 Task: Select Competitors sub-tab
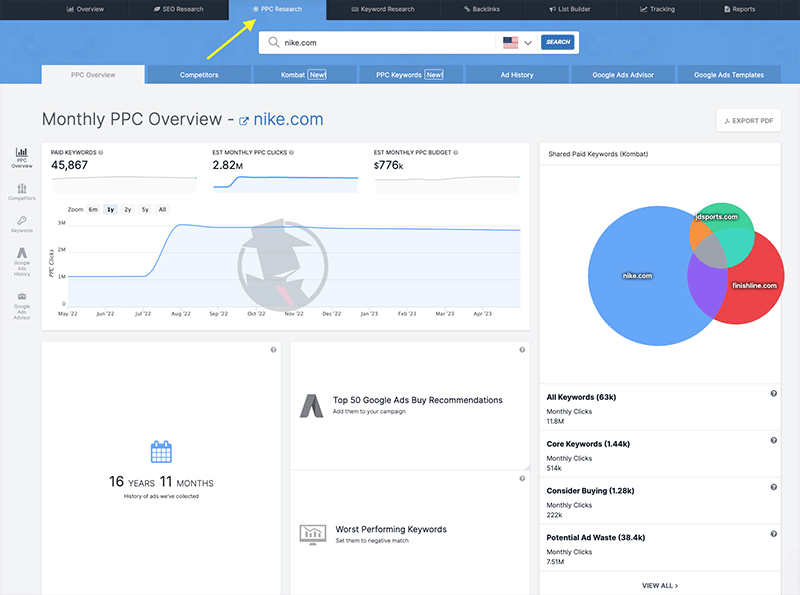(x=199, y=75)
